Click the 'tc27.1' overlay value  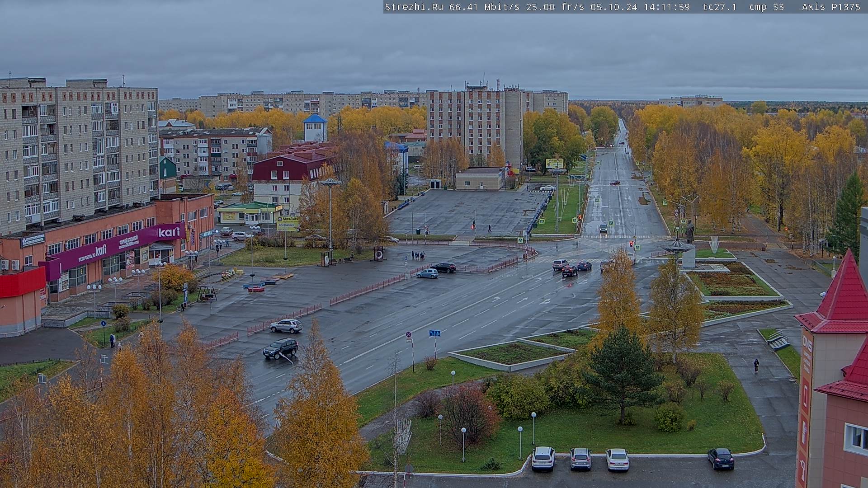coord(720,7)
